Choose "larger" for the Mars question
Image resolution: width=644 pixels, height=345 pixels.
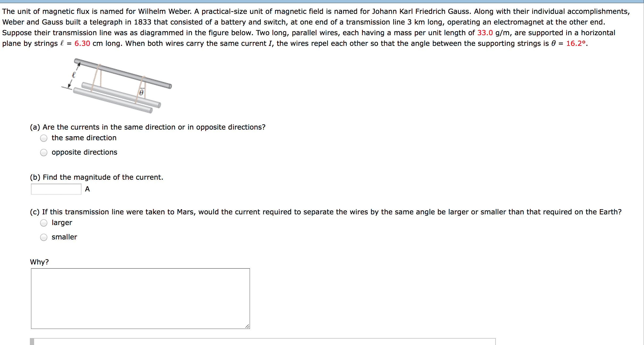pyautogui.click(x=44, y=223)
